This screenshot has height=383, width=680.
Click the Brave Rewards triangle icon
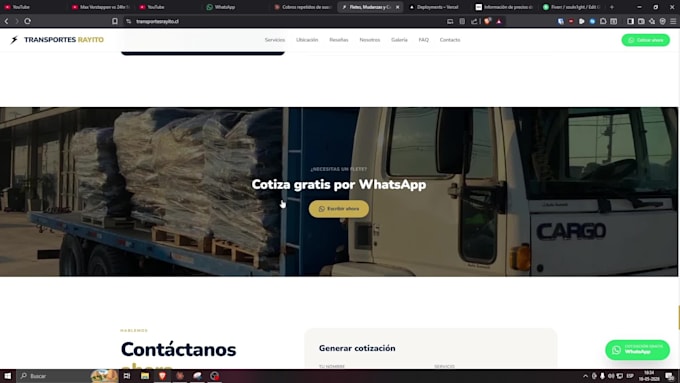(499, 21)
